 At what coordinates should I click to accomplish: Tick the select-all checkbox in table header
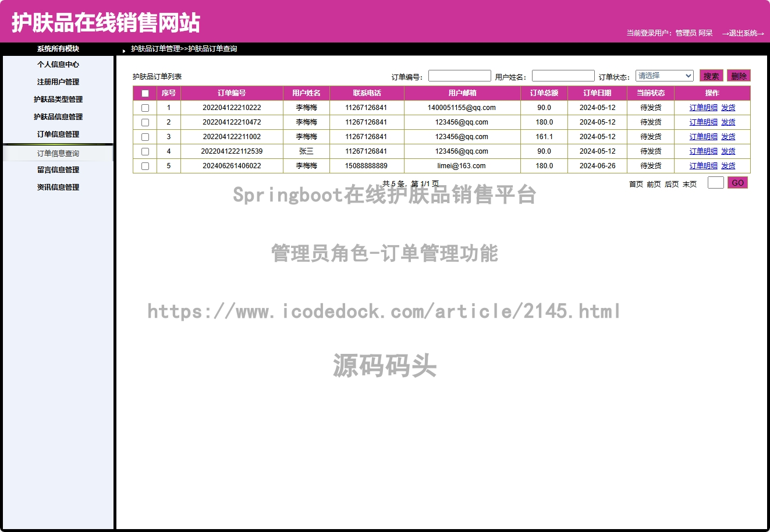tap(145, 93)
